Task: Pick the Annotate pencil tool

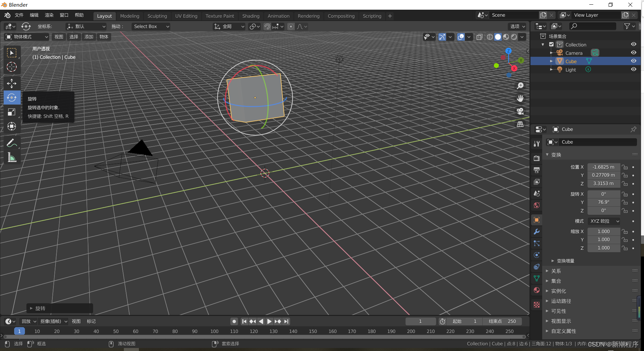Action: [x=12, y=143]
